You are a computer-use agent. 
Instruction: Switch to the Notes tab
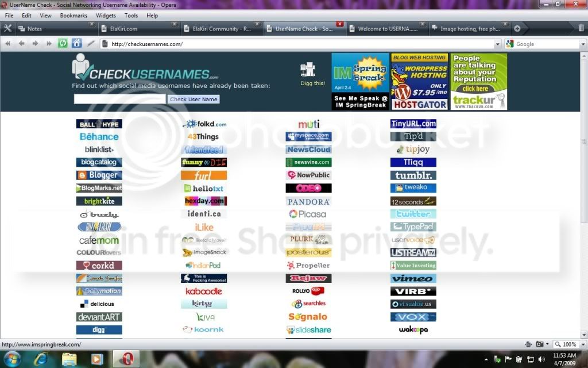pos(56,29)
